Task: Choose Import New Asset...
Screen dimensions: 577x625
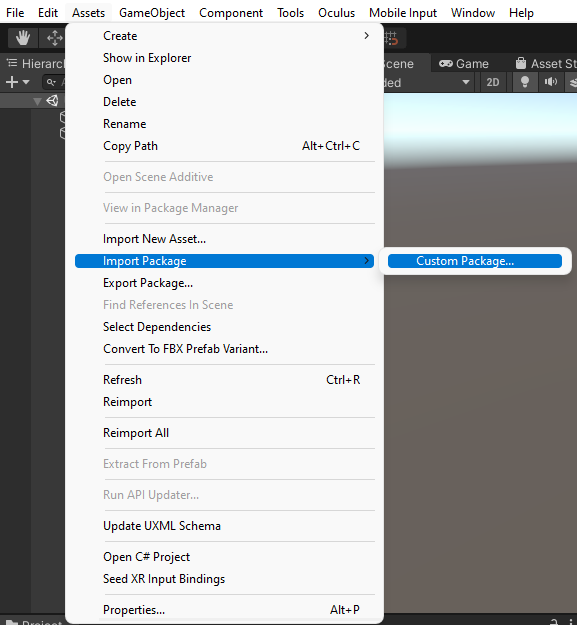Action: [x=224, y=239]
